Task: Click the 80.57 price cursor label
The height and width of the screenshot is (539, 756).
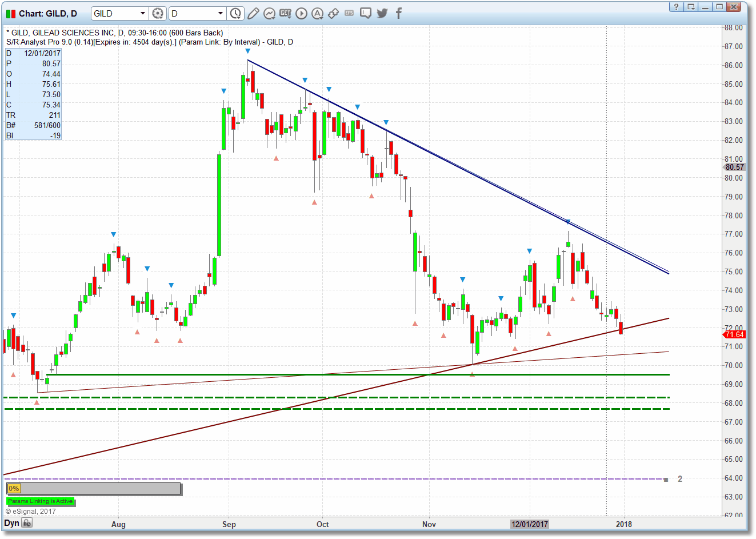Action: pos(734,167)
